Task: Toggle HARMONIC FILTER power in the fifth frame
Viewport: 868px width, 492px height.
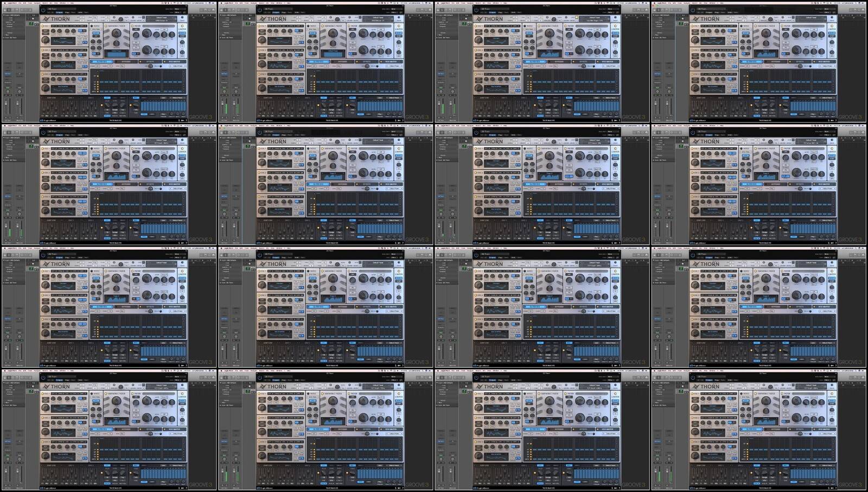Action: [x=106, y=148]
